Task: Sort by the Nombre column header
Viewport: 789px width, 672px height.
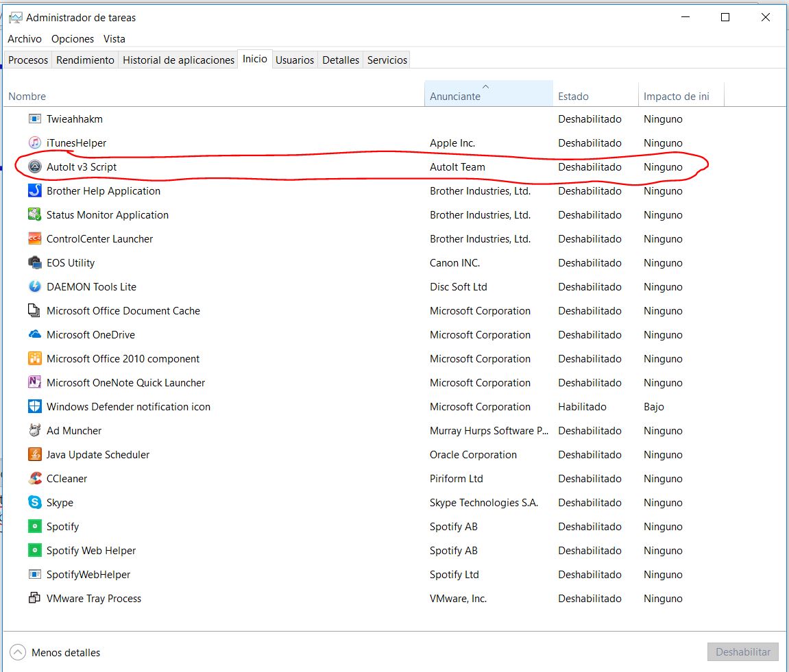Action: 214,94
